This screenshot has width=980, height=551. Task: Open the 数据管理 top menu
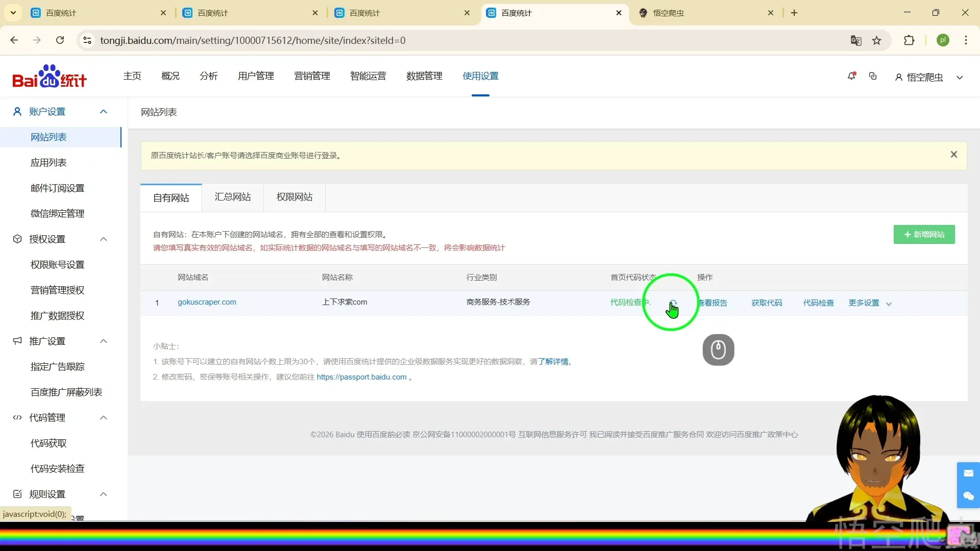(424, 76)
